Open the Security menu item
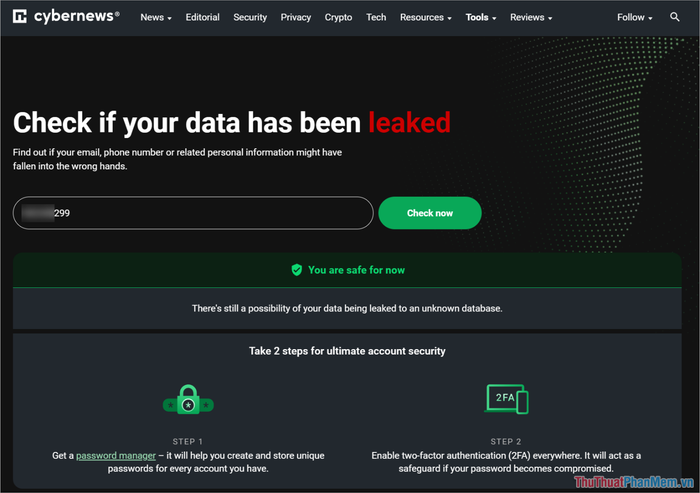This screenshot has height=493, width=700. tap(250, 17)
